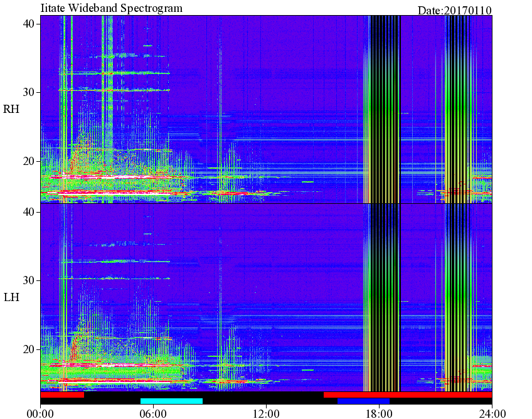This screenshot has height=419, width=532.
Task: Click the 30 tick label on the LH axis
Action: pyautogui.click(x=28, y=280)
